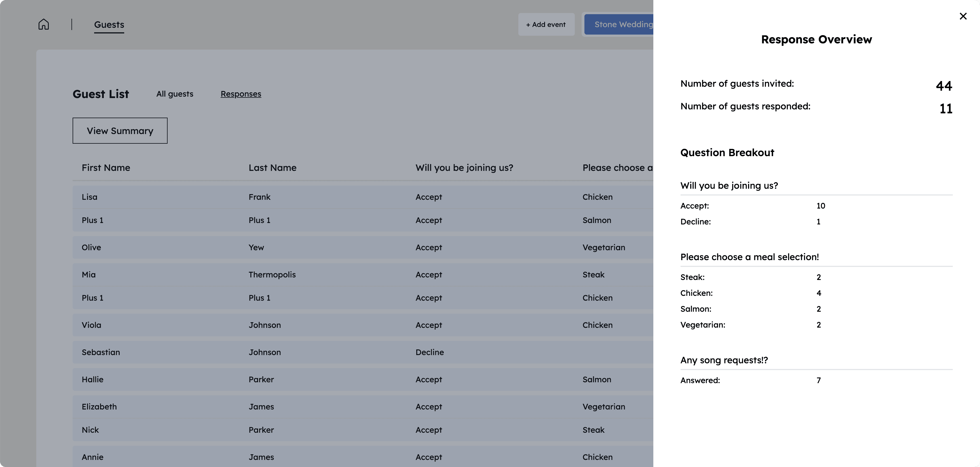Viewport: 980px width, 467px height.
Task: Click the Decline: label in overview
Action: coord(695,222)
